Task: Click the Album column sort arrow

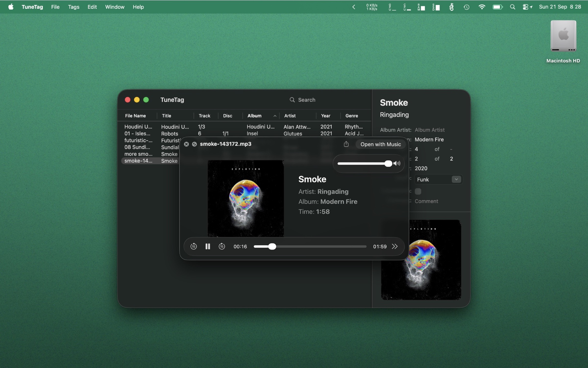Action: click(275, 116)
